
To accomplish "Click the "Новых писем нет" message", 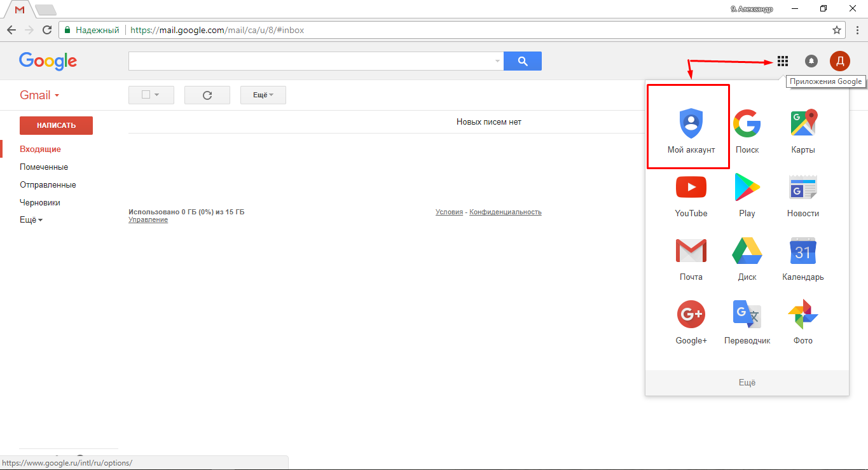I will [489, 121].
